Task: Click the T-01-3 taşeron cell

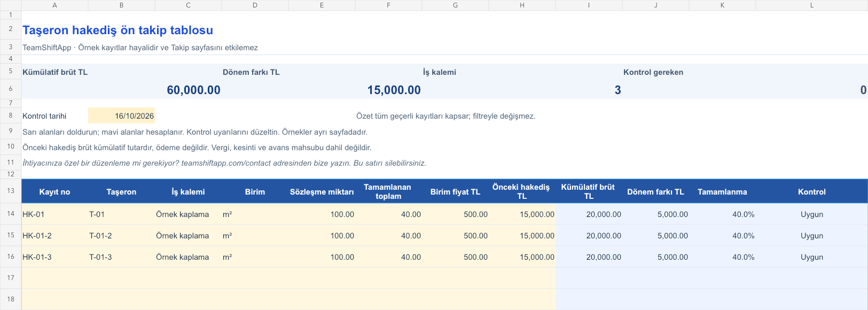Action: pyautogui.click(x=121, y=257)
